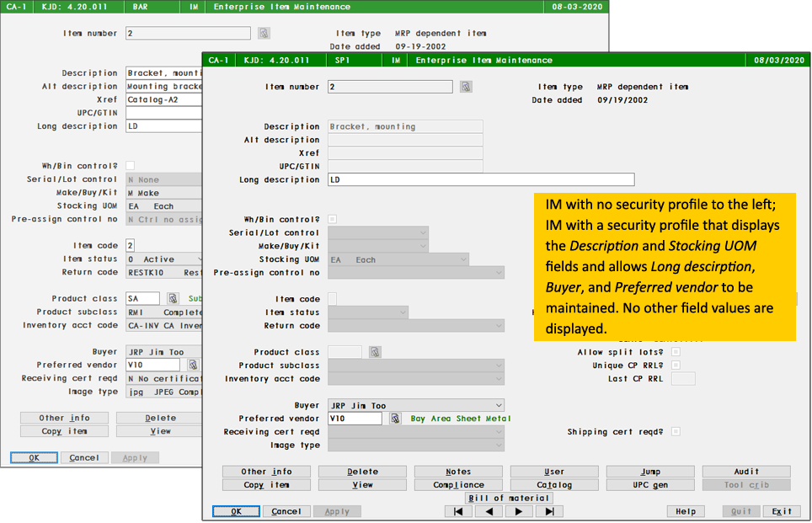Screen dimensions: 812x523
Task: Click Delete button in front window
Action: (362, 472)
